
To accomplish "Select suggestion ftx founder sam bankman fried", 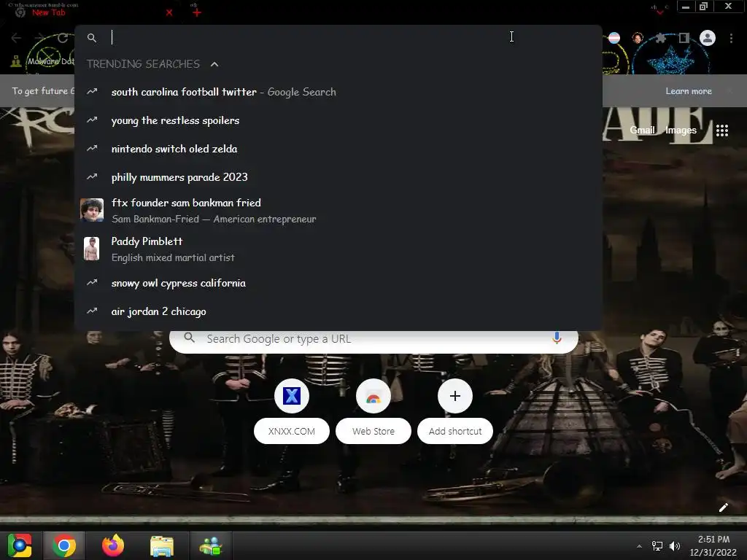I will point(338,211).
